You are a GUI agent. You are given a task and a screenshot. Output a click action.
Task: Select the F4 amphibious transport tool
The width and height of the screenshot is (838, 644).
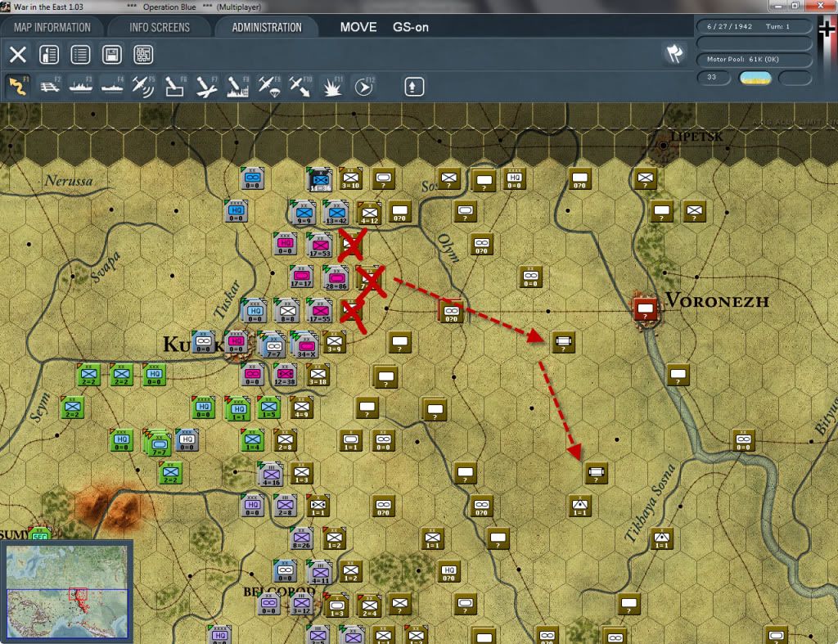(x=112, y=86)
